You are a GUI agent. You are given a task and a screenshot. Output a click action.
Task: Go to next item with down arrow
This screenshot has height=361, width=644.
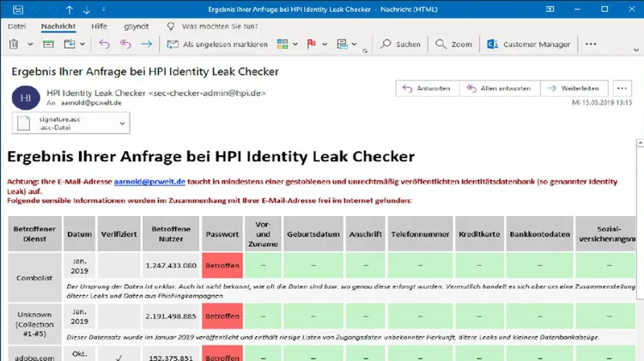86,9
